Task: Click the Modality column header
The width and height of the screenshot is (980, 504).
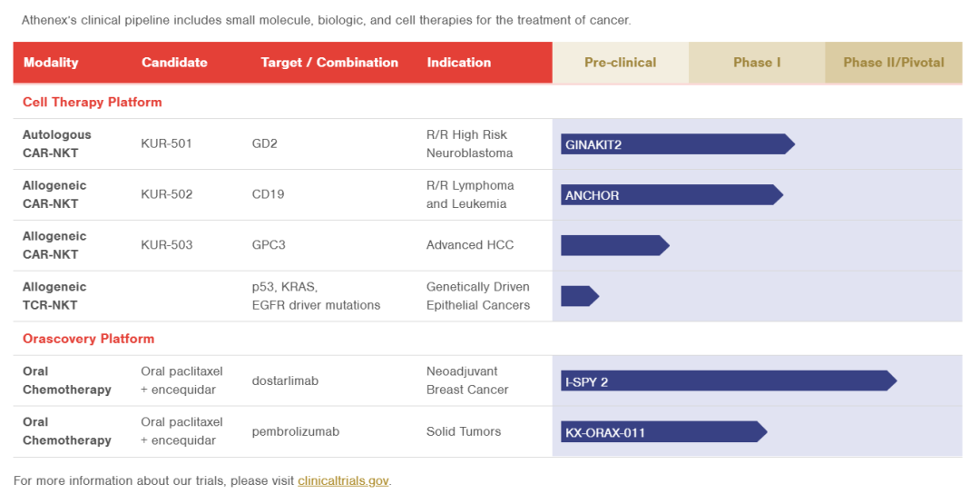Action: tap(51, 63)
